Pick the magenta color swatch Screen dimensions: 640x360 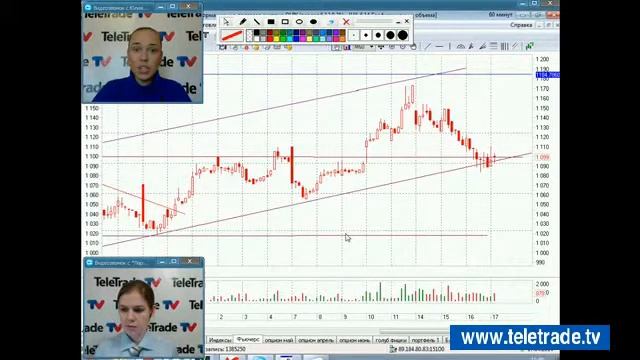tap(303, 39)
